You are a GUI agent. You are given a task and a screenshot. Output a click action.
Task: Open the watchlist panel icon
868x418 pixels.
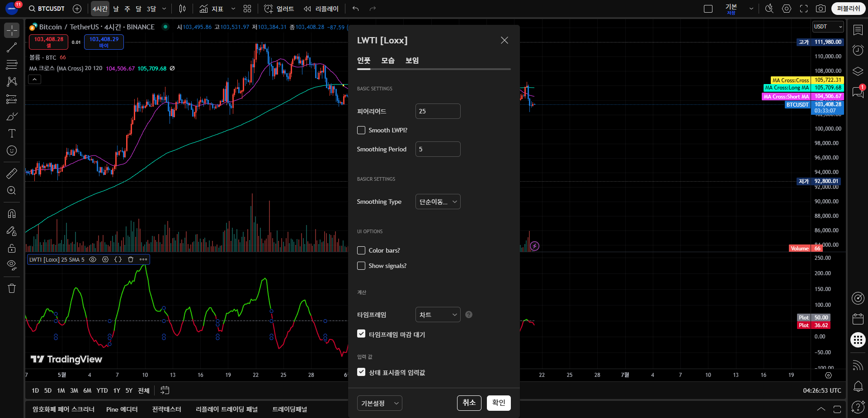pos(858,30)
